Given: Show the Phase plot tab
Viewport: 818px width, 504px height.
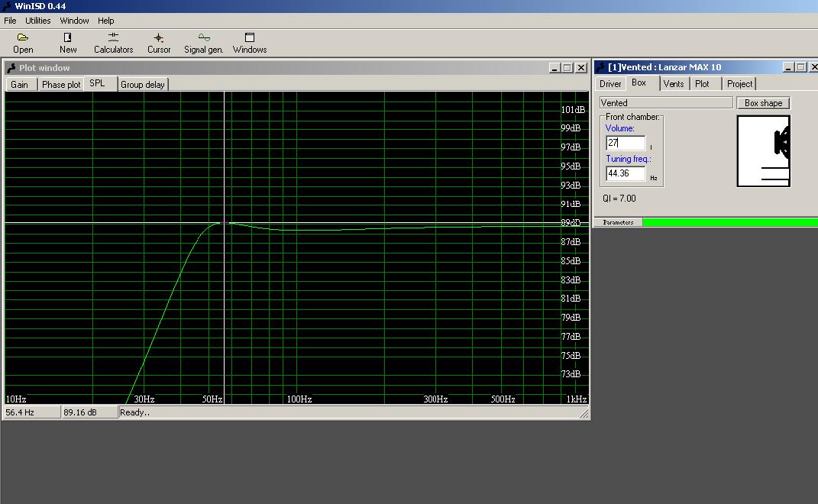Looking at the screenshot, I should [x=61, y=85].
